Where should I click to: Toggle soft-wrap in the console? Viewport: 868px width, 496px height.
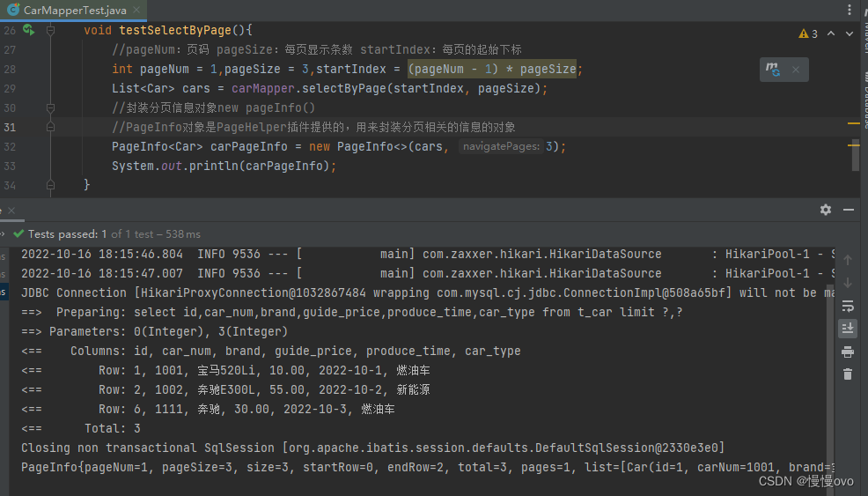[848, 306]
